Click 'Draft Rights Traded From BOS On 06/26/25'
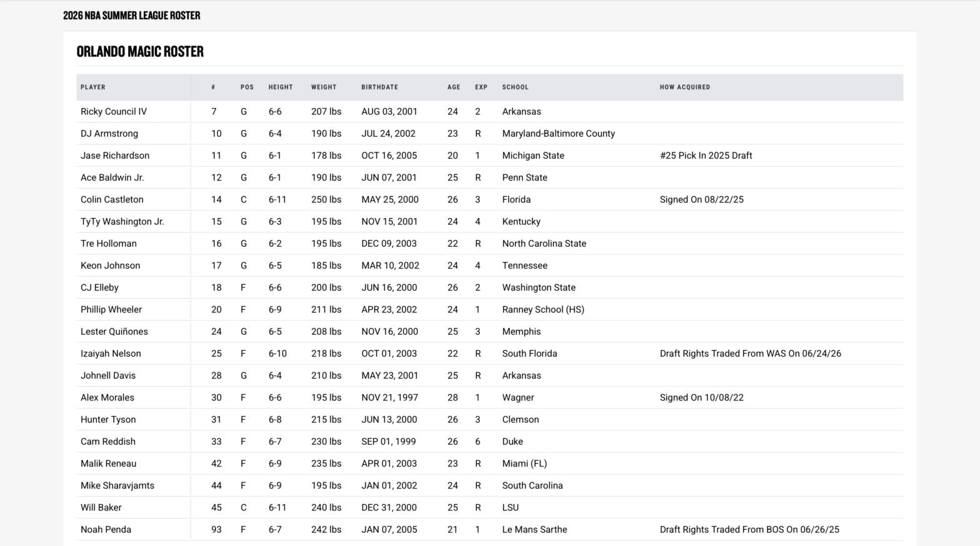This screenshot has height=546, width=980. point(749,529)
